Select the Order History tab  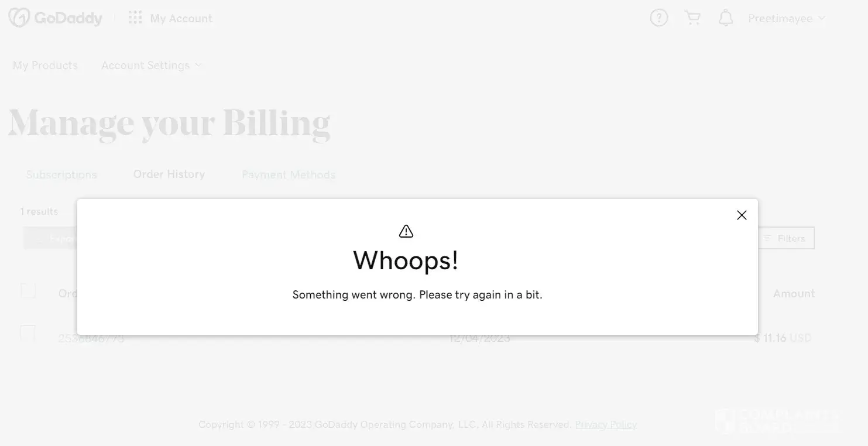click(169, 174)
